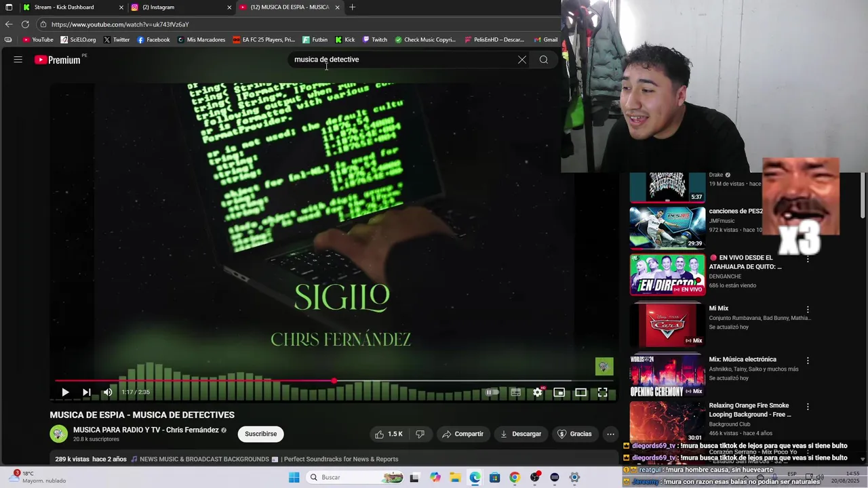The image size is (868, 488).
Task: Reload the page with refresh icon
Action: (x=25, y=24)
